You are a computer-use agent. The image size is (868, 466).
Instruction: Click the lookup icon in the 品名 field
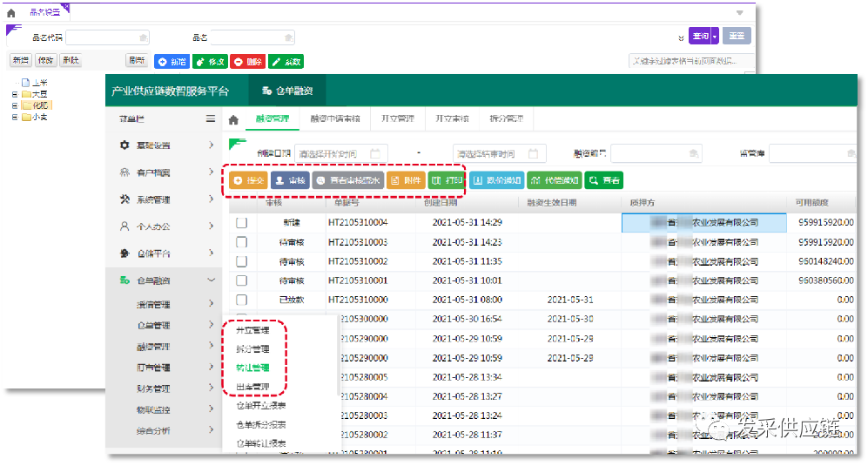(x=288, y=37)
